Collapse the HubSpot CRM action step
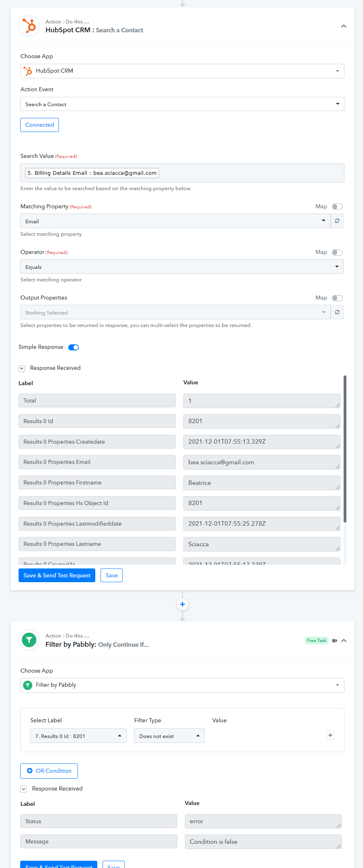 click(344, 26)
